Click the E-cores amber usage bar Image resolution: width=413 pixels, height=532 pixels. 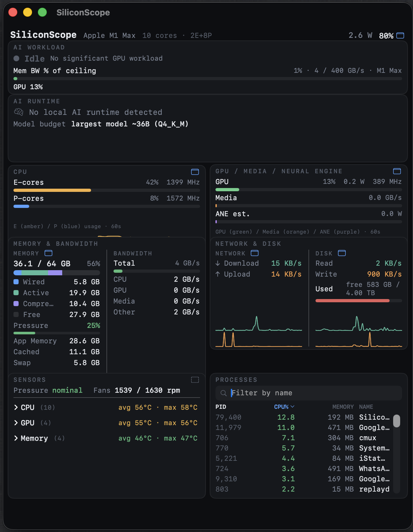tap(52, 190)
